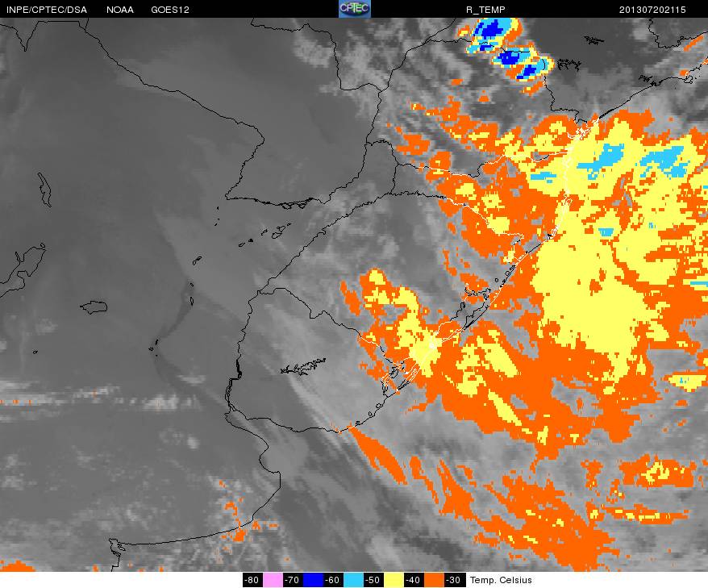Viewport: 708px width, 588px height.
Task: Click the pink -80 to -70 legend swatch
Action: coord(273,580)
